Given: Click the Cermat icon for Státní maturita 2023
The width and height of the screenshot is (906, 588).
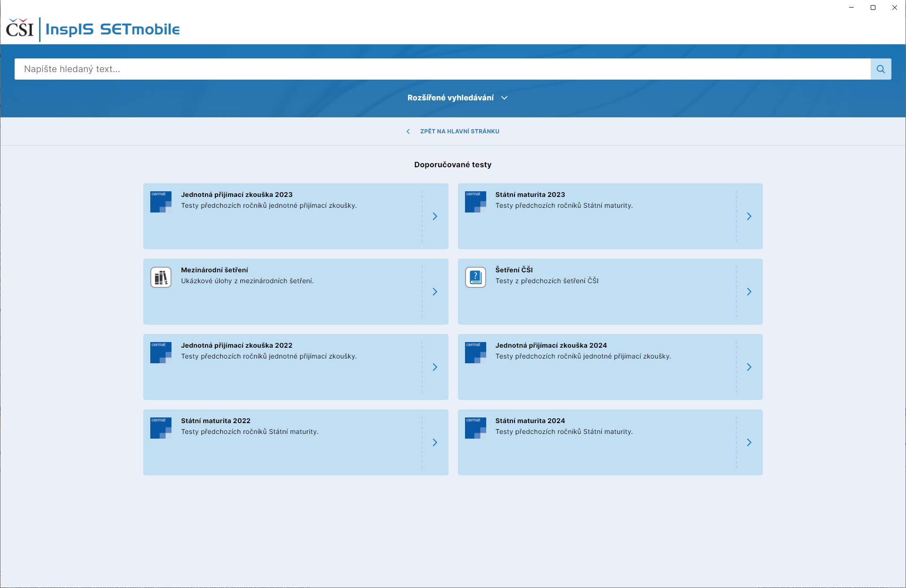Looking at the screenshot, I should click(475, 202).
